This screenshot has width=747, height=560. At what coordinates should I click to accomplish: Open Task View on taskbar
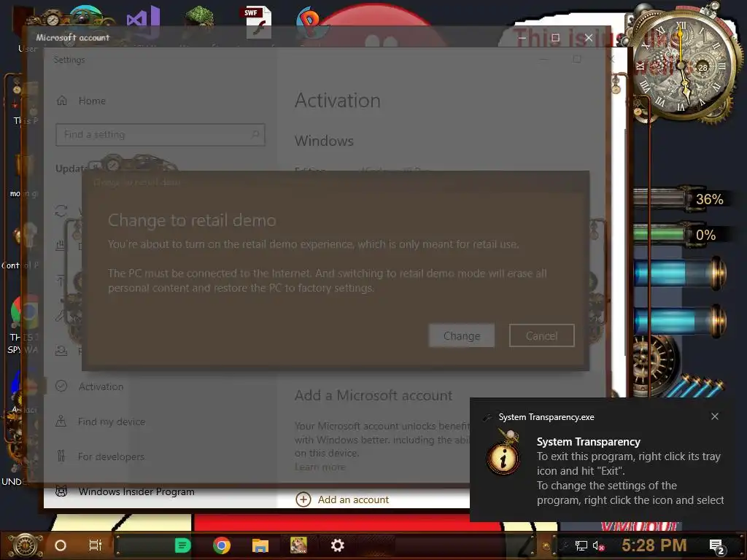(x=96, y=545)
